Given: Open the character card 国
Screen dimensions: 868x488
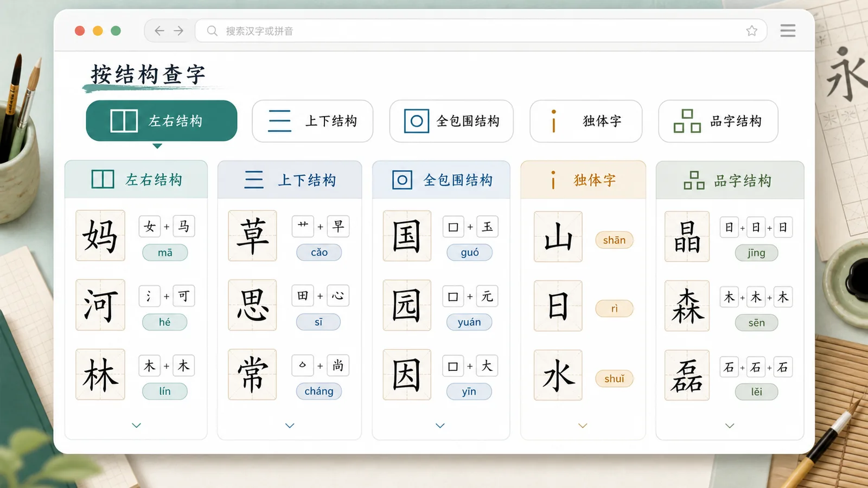Looking at the screenshot, I should tap(407, 235).
